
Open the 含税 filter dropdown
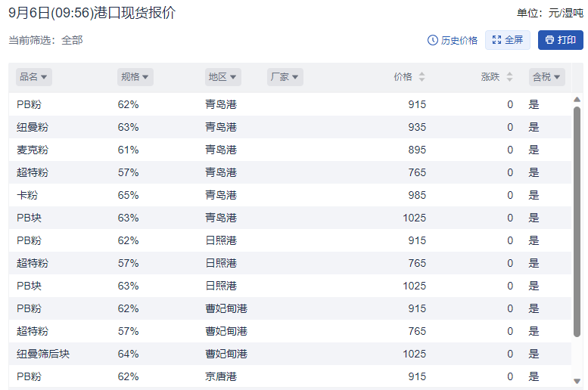click(x=547, y=77)
